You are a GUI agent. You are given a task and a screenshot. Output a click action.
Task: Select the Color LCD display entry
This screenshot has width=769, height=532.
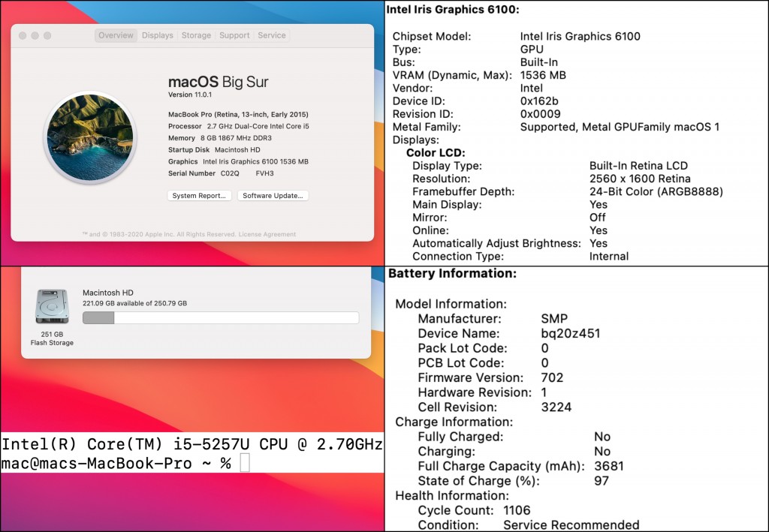tap(436, 153)
